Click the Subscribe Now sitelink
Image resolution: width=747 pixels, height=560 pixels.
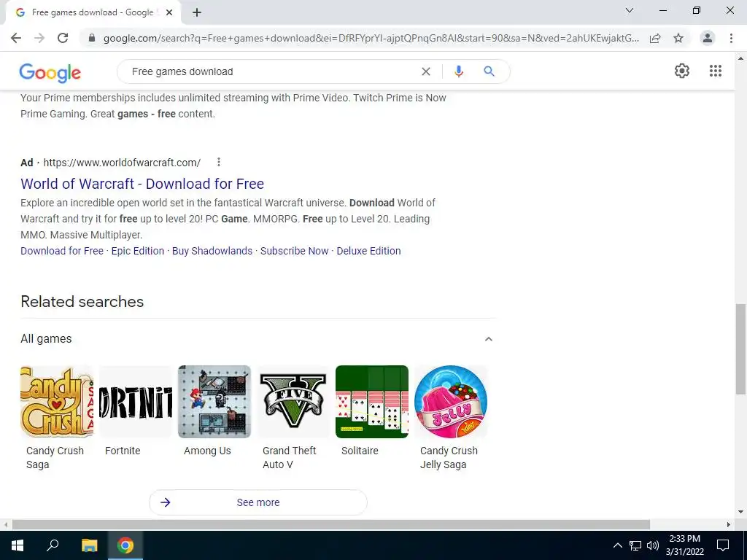[295, 251]
